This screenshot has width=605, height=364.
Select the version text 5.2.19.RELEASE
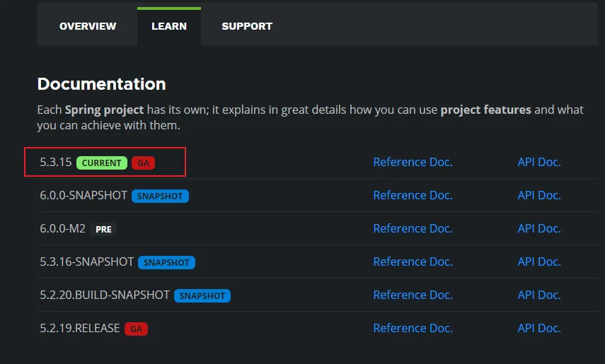tap(80, 328)
